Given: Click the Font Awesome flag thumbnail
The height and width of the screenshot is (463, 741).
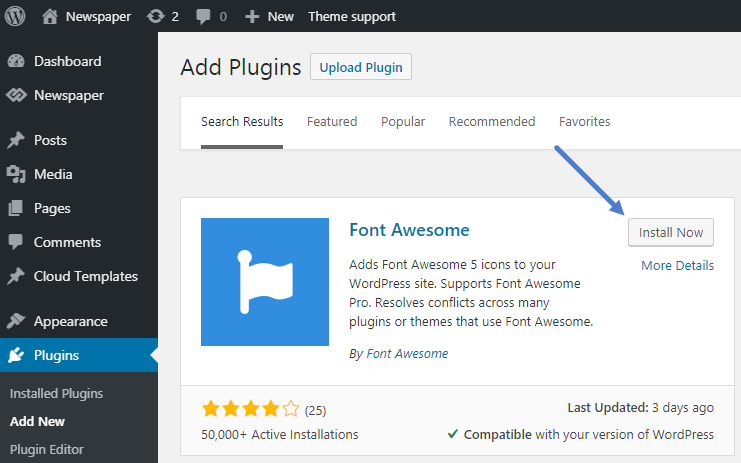Looking at the screenshot, I should tap(265, 282).
